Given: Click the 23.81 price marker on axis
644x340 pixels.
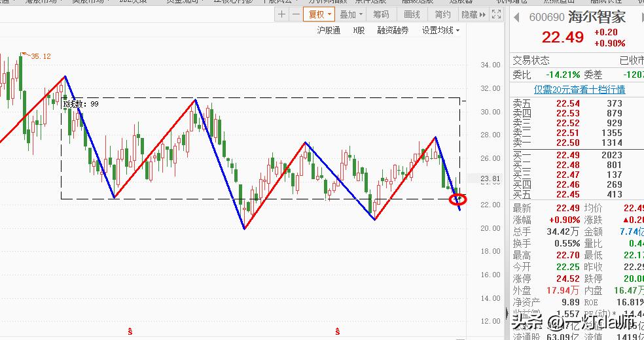Looking at the screenshot, I should pyautogui.click(x=490, y=178).
